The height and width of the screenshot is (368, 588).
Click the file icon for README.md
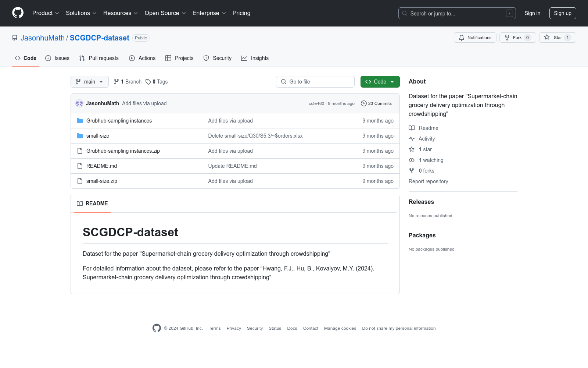80,166
